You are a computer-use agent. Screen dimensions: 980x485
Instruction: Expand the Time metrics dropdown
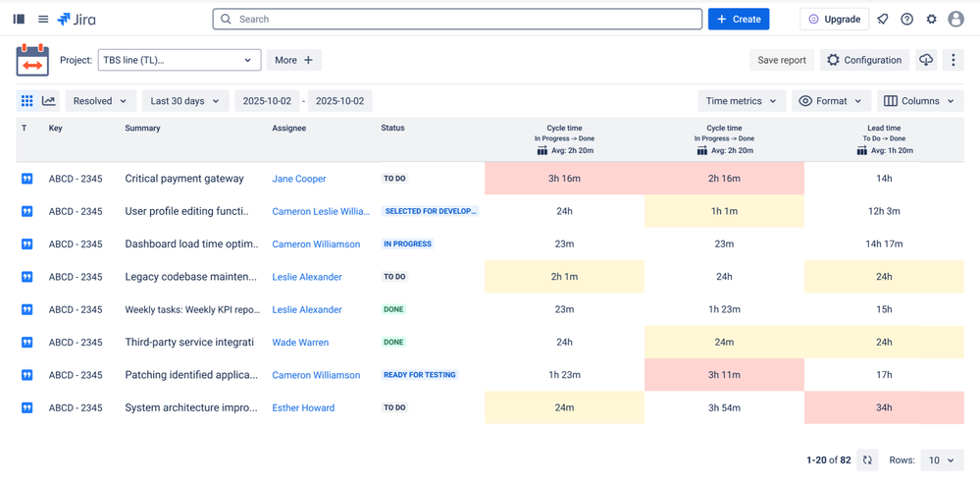pyautogui.click(x=742, y=101)
